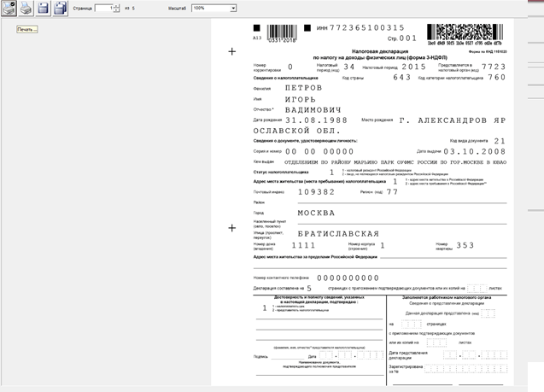
Task: Click the apartment number 353
Action: pyautogui.click(x=465, y=245)
